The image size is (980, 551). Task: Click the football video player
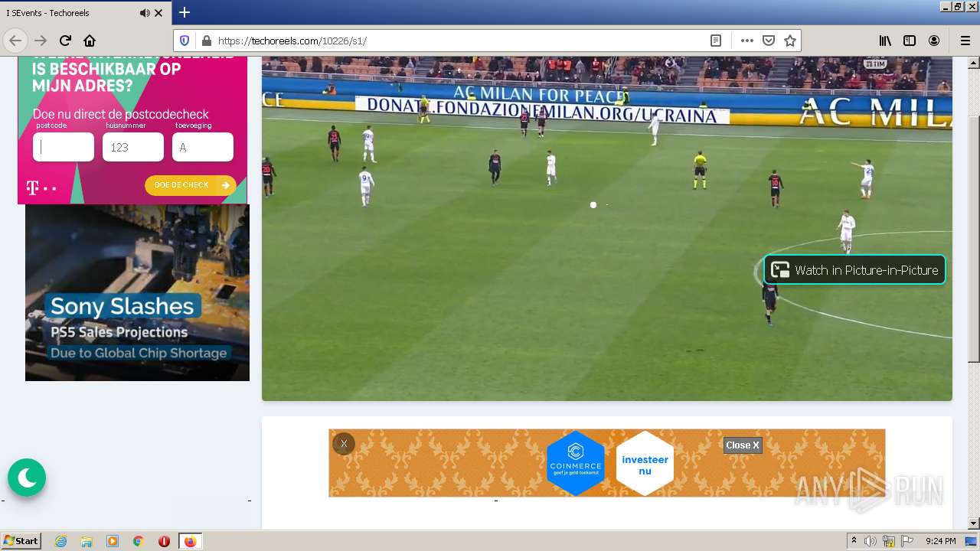607,228
